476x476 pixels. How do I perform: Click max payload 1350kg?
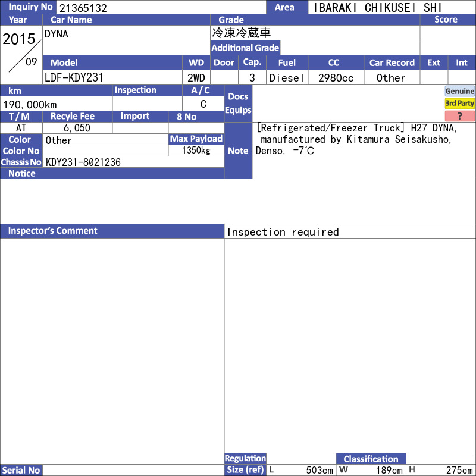pyautogui.click(x=196, y=151)
